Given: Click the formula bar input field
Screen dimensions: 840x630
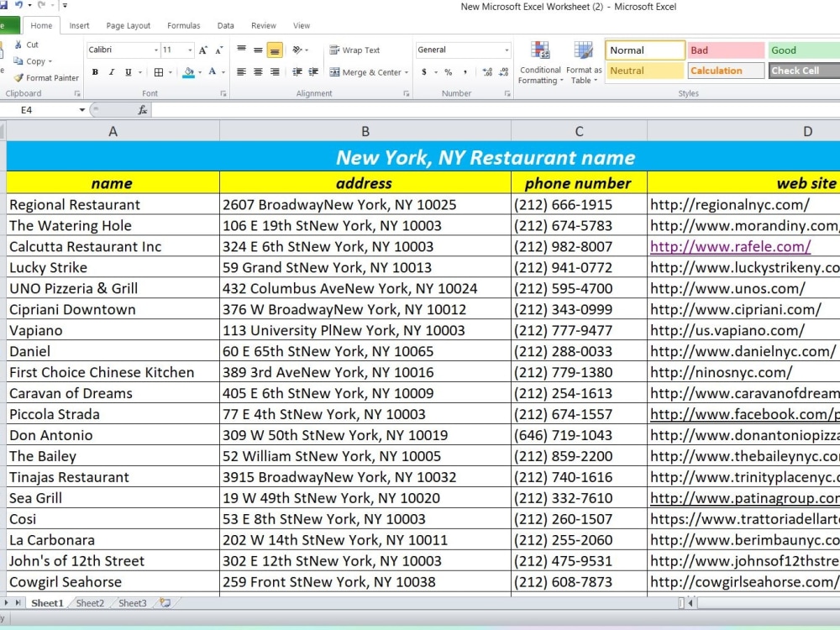Looking at the screenshot, I should [x=496, y=110].
